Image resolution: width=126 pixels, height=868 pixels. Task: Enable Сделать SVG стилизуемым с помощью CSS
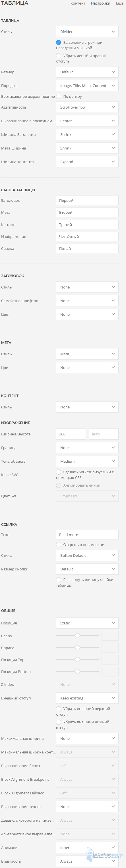(59, 472)
